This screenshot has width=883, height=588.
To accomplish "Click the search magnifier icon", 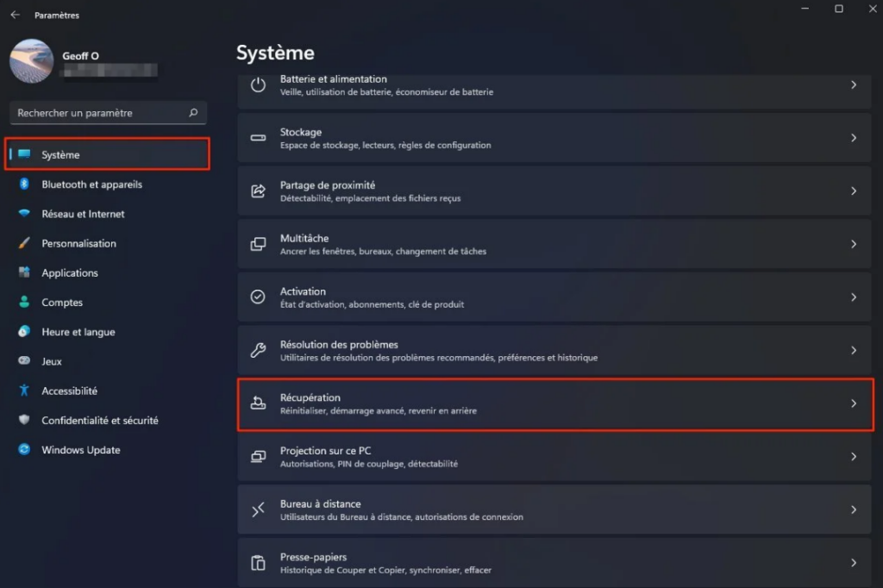I will pos(193,113).
